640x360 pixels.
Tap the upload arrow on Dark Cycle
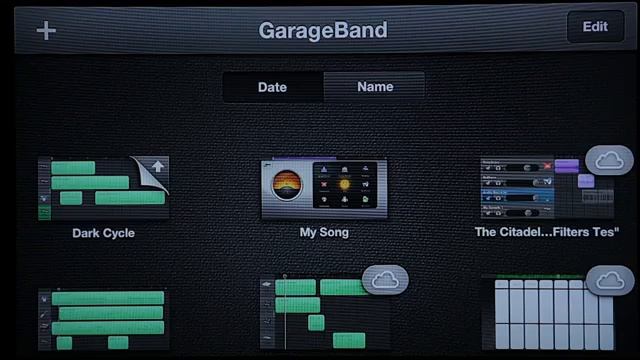(x=158, y=166)
